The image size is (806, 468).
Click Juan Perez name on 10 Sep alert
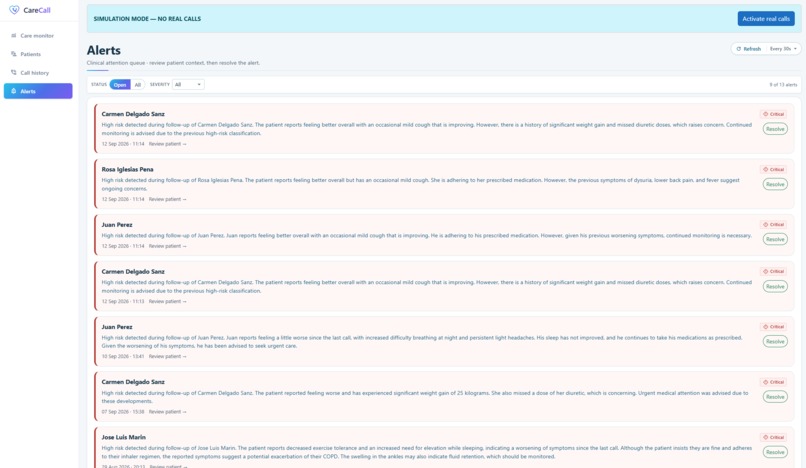tap(117, 327)
